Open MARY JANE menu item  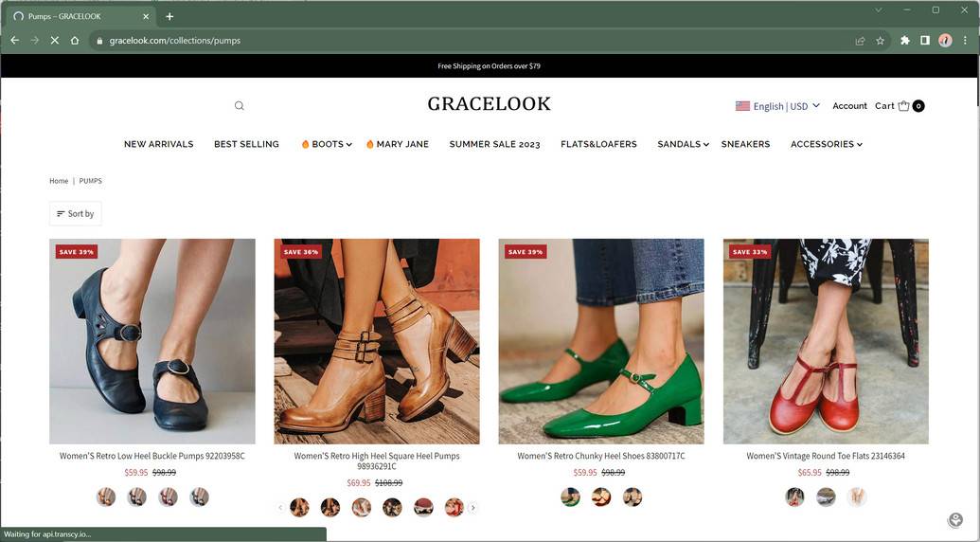click(x=398, y=144)
